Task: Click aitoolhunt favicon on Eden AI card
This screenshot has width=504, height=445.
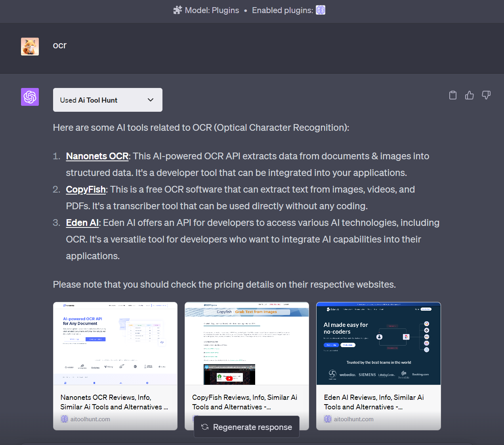Action: coord(328,419)
